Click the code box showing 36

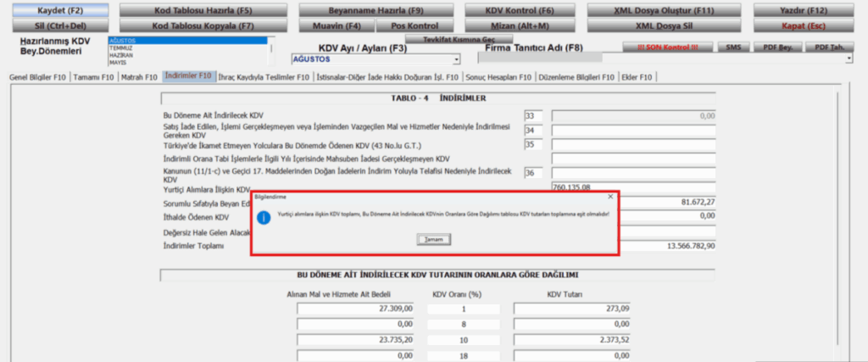tap(533, 173)
